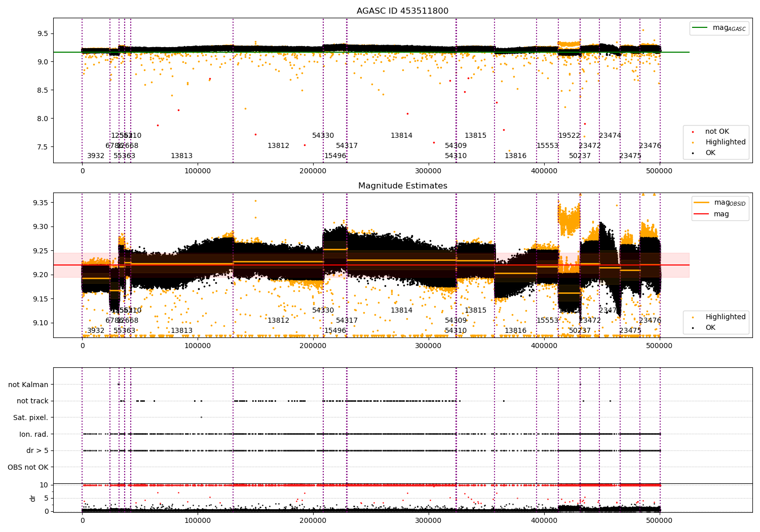Click the "OBS not OK" axis label
This screenshot has height=532, width=760.
point(28,468)
